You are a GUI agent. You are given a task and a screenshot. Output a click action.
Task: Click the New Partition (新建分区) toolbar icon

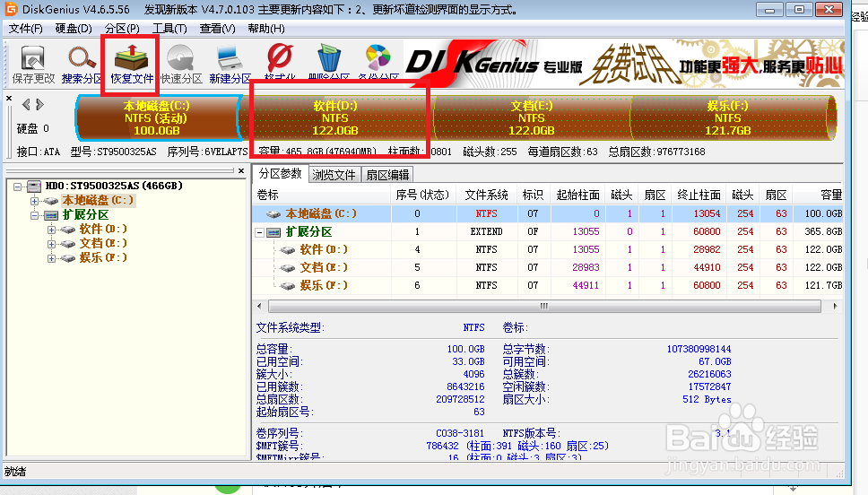click(230, 58)
